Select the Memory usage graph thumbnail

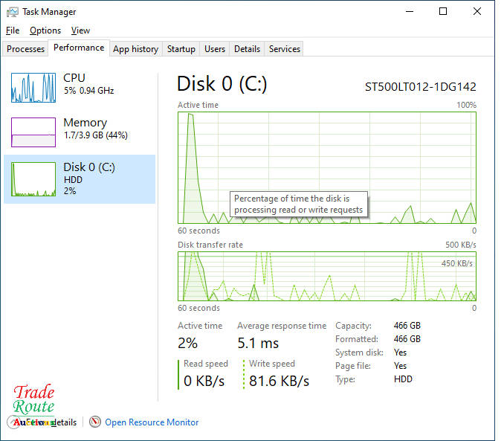click(x=33, y=132)
